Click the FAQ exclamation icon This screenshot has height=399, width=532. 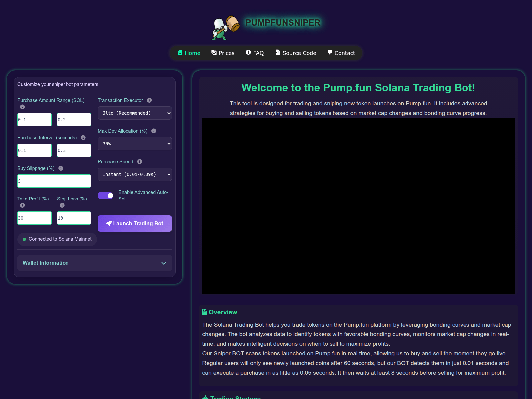click(248, 52)
